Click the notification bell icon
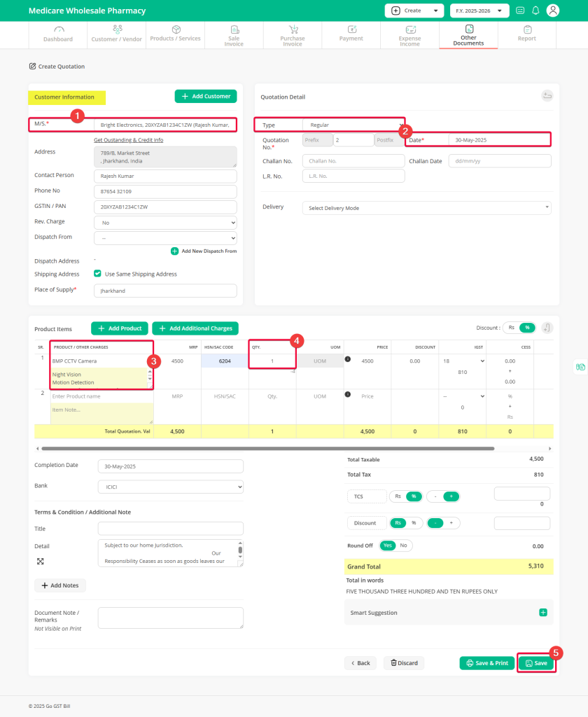 click(535, 11)
